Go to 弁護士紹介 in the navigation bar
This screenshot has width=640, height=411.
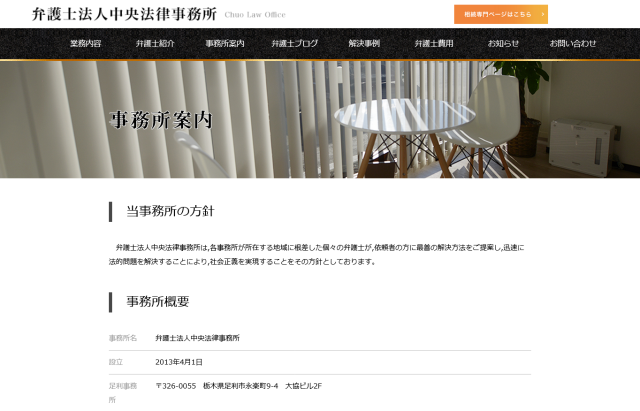[155, 43]
